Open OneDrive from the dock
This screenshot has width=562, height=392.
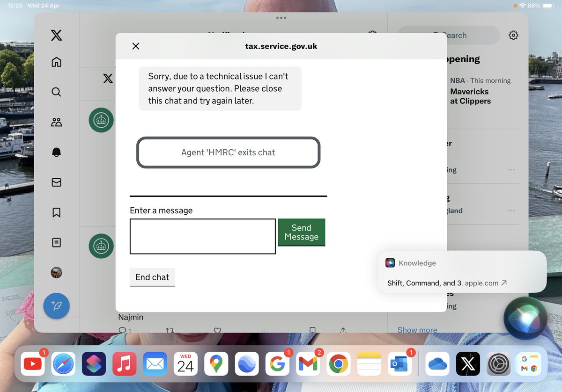438,364
